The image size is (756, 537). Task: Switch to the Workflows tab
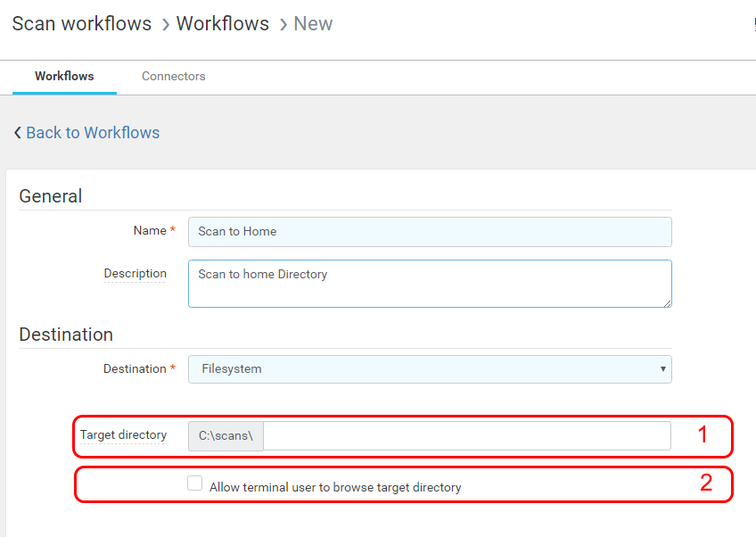[64, 77]
